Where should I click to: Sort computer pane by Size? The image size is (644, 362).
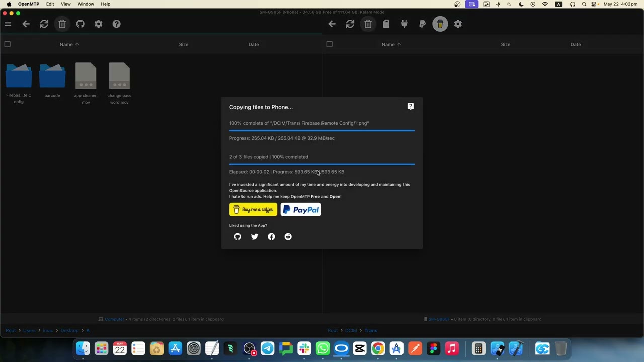184,44
